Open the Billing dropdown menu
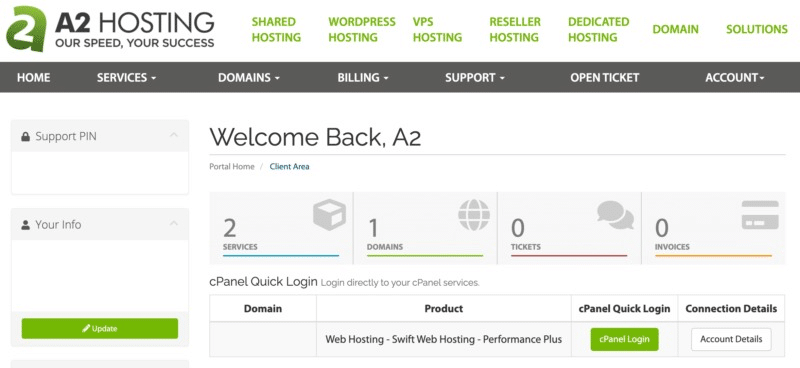The height and width of the screenshot is (368, 800). point(363,78)
